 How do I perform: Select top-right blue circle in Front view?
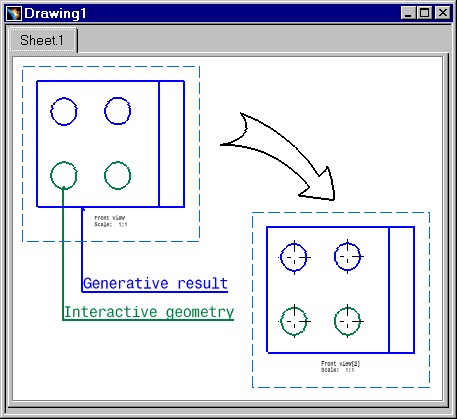(117, 111)
